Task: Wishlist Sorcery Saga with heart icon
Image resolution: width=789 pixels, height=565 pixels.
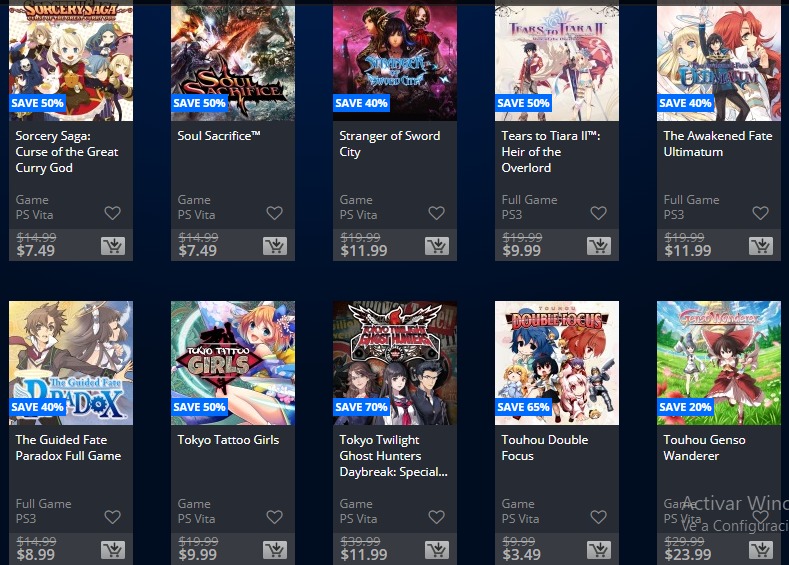Action: [112, 213]
